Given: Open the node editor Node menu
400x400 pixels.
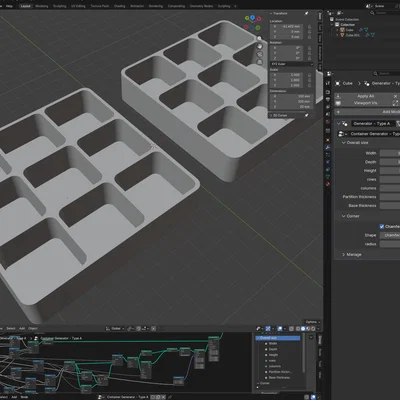Looking at the screenshot, I should pos(24,397).
